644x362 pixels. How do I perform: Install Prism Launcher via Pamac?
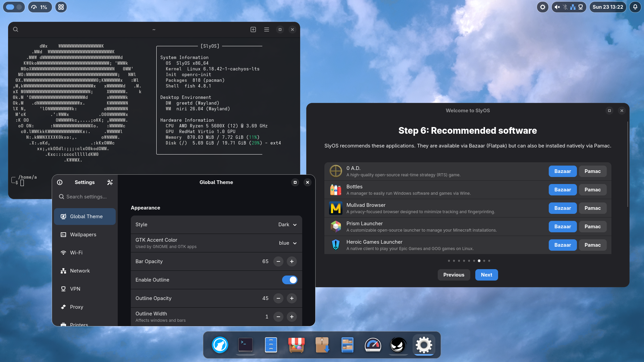click(593, 227)
